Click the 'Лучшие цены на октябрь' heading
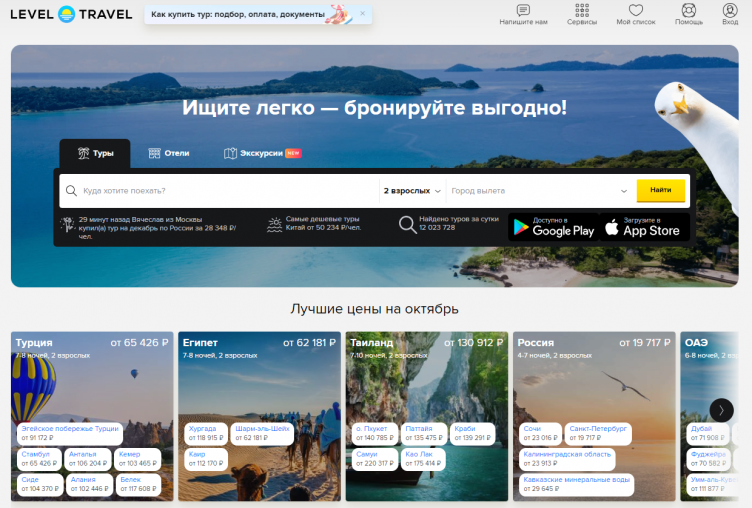This screenshot has width=752, height=508. [x=375, y=309]
